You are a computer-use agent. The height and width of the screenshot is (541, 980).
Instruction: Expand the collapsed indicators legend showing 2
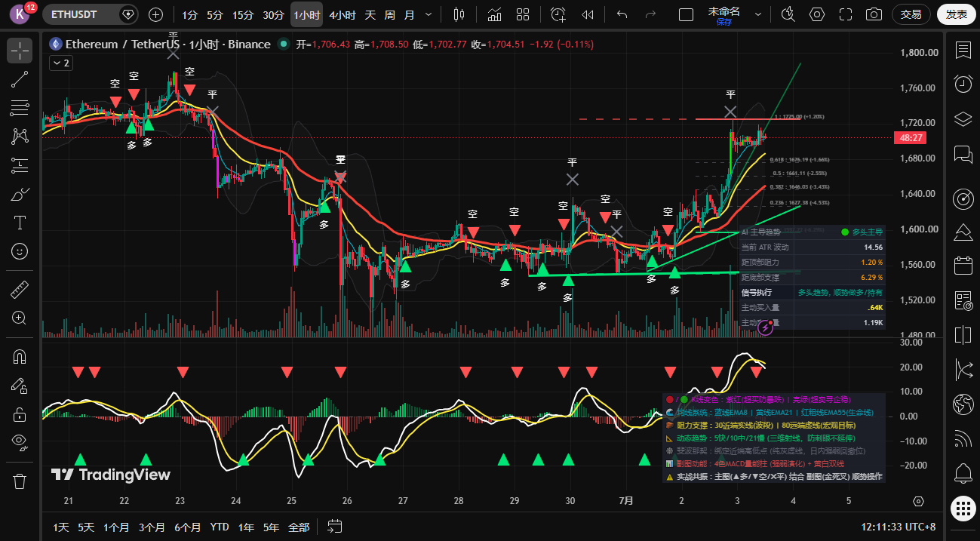(x=60, y=63)
